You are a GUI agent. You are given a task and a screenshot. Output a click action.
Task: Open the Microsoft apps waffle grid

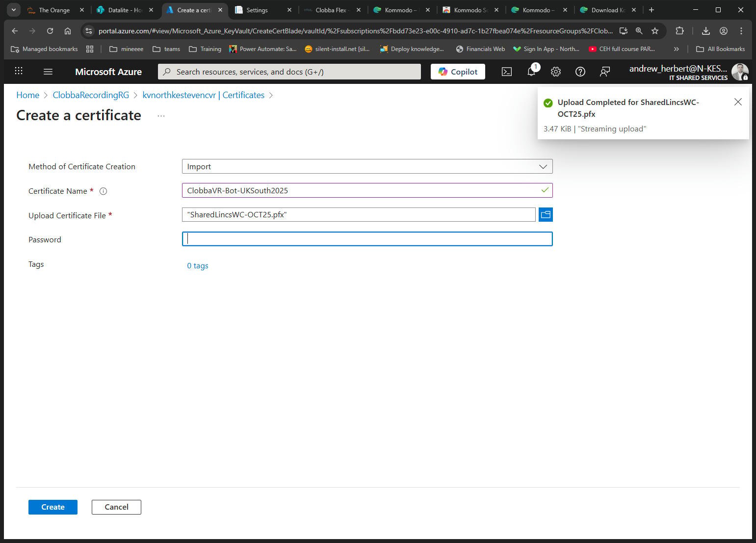coord(19,72)
